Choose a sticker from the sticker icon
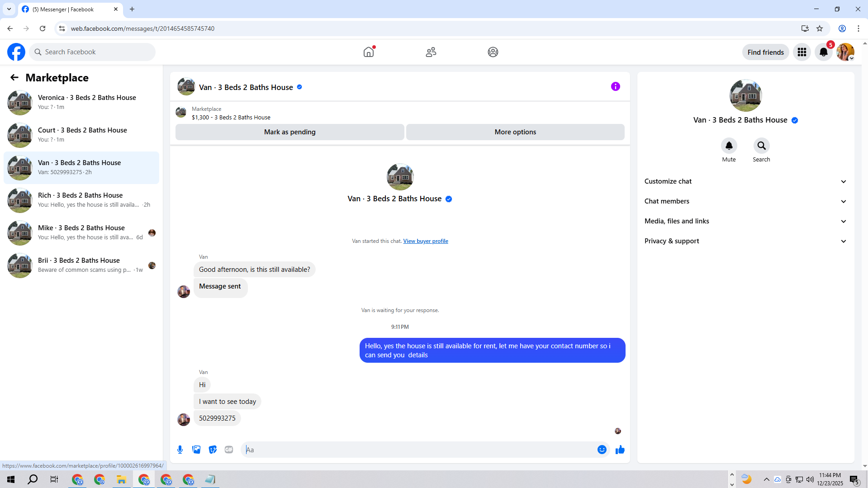Viewport: 868px width, 488px height. [213, 450]
